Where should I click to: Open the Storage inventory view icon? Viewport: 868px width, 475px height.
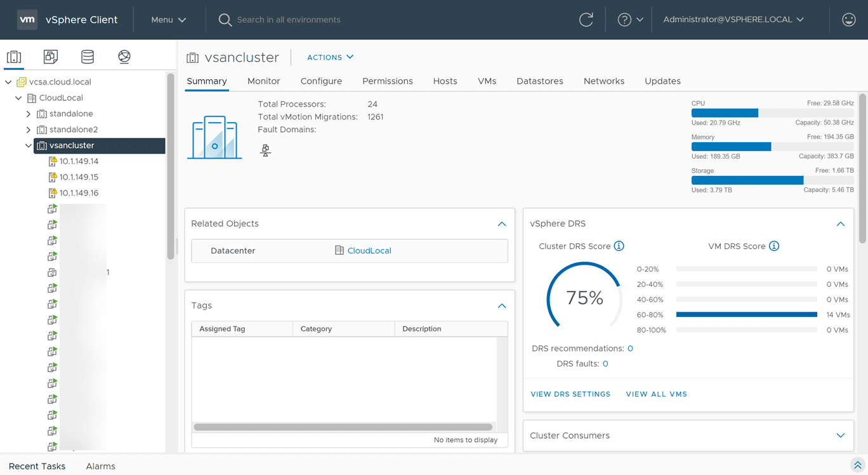[88, 57]
